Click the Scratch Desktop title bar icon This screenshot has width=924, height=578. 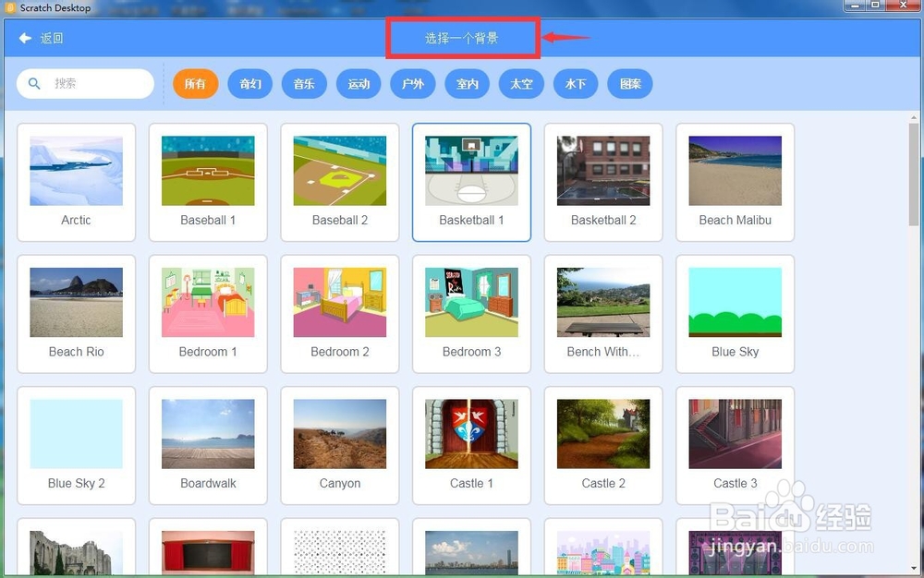(10, 7)
